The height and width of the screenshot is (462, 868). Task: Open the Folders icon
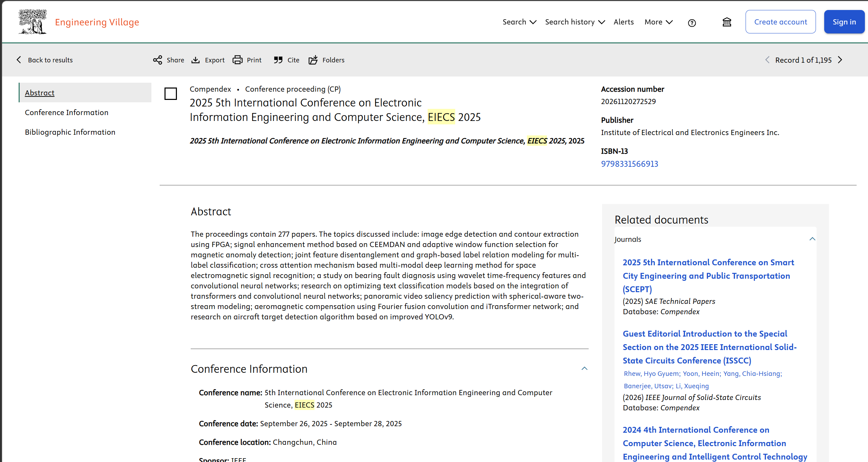313,60
